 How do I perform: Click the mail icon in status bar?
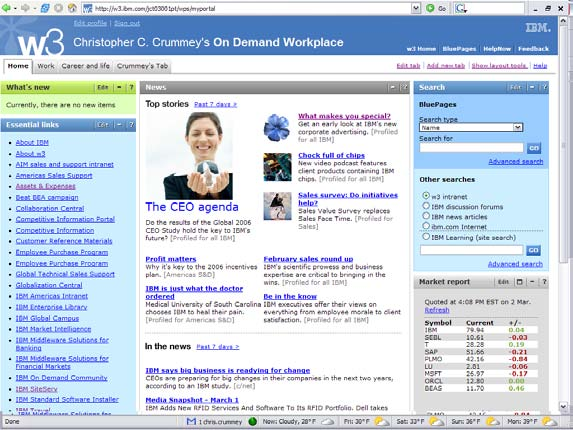coord(191,422)
